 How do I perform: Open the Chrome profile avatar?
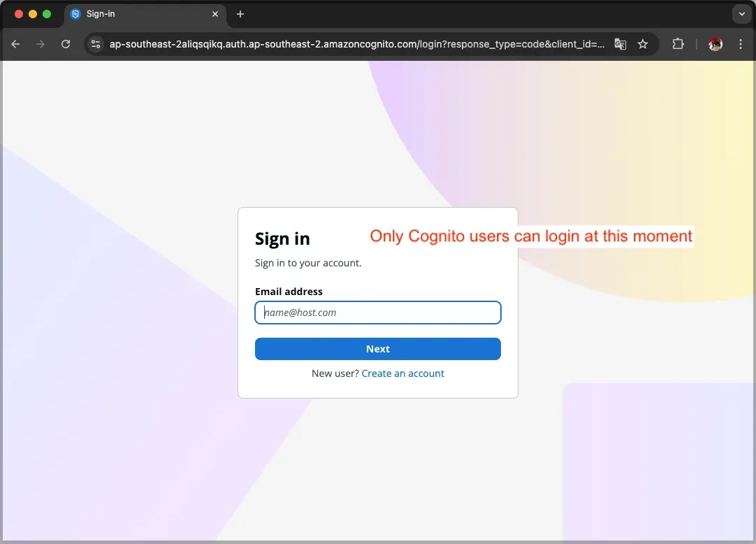click(x=715, y=44)
